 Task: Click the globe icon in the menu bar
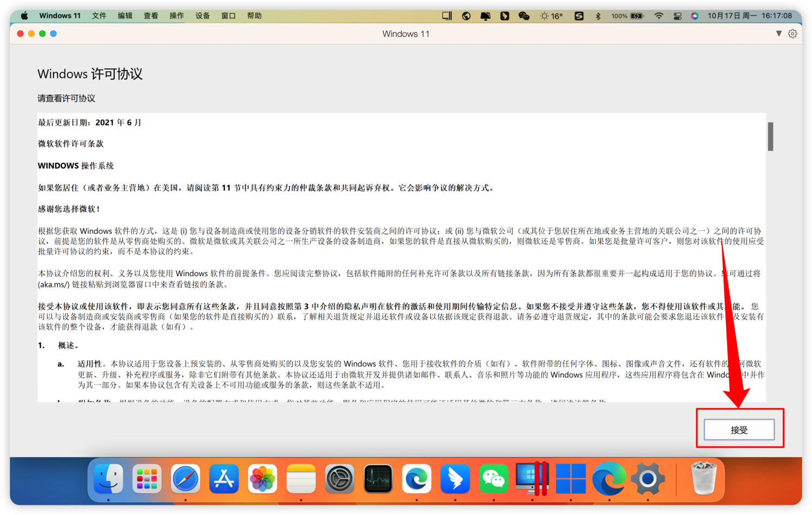coord(466,16)
